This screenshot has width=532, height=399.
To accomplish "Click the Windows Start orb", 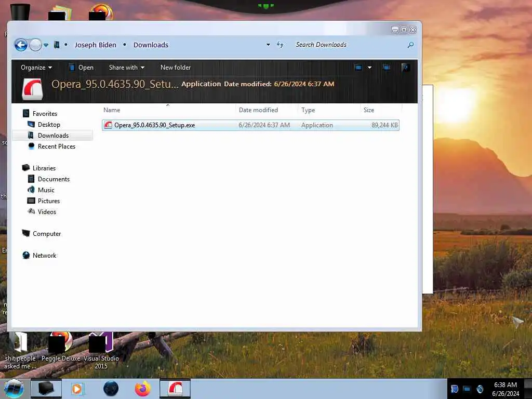I will click(x=14, y=389).
